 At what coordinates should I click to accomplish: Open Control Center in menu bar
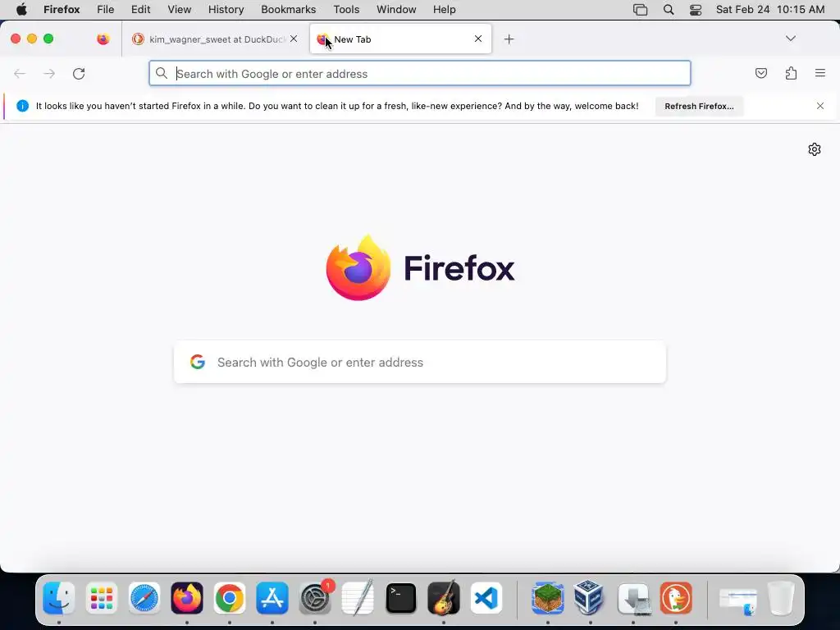(696, 10)
